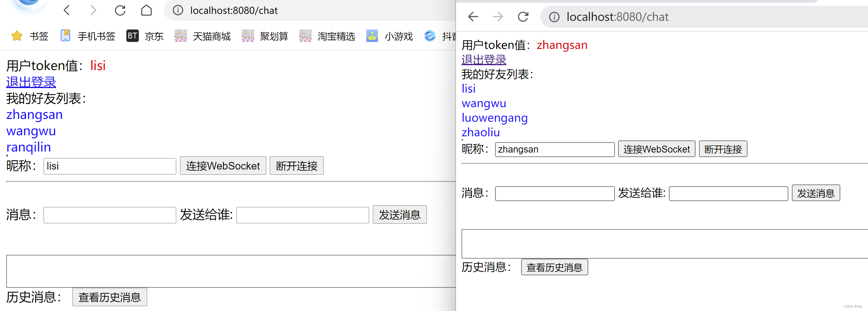Image resolution: width=868 pixels, height=311 pixels.
Task: Click 断开连接 button on lisi page
Action: 297,166
